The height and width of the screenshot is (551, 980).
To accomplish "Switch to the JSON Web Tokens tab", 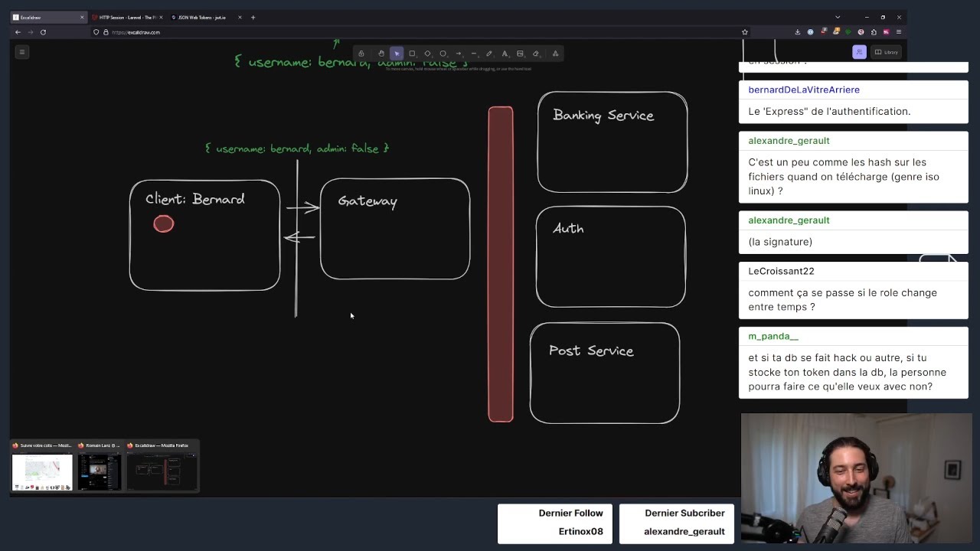I will pyautogui.click(x=205, y=17).
